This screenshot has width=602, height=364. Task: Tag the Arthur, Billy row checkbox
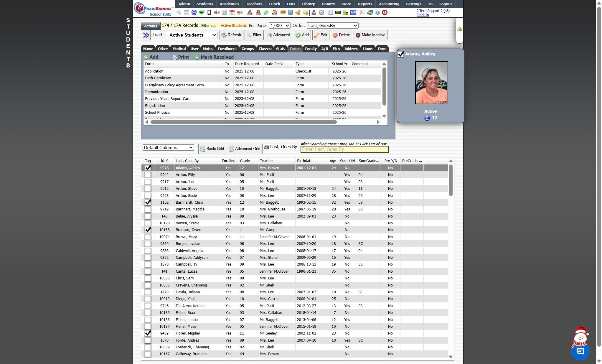pyautogui.click(x=148, y=175)
